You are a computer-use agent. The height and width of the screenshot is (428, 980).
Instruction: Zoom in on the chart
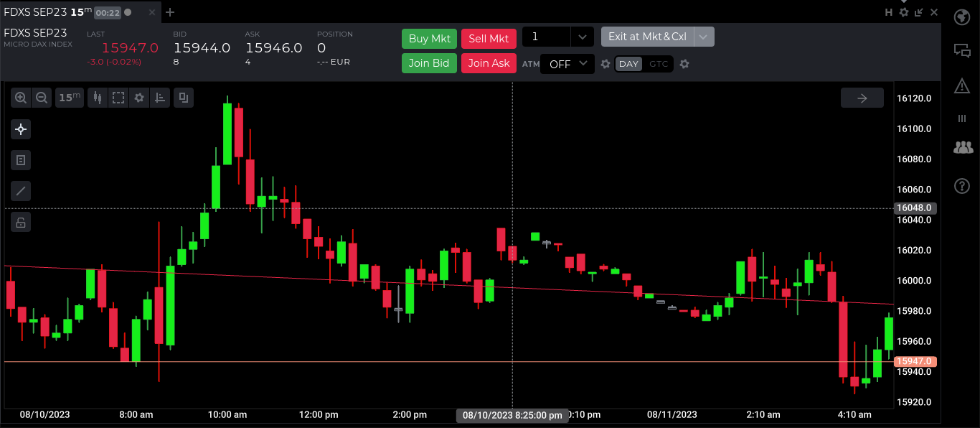click(21, 98)
